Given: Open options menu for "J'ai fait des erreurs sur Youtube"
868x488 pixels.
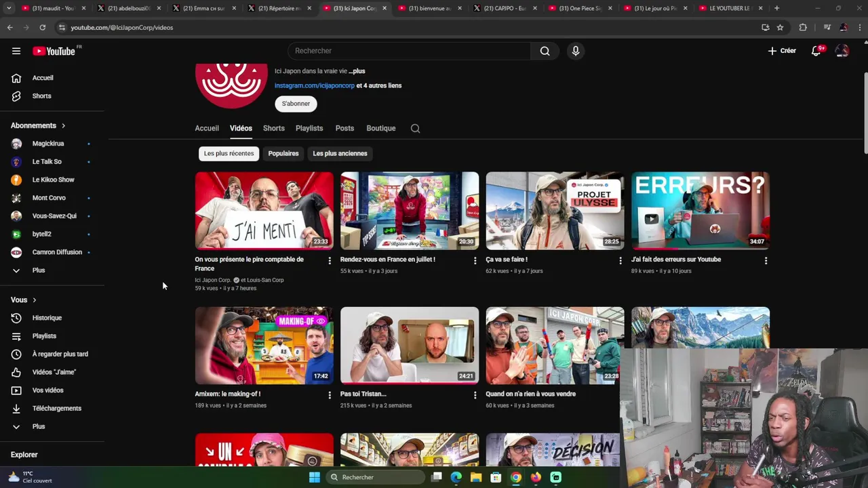Looking at the screenshot, I should point(766,260).
